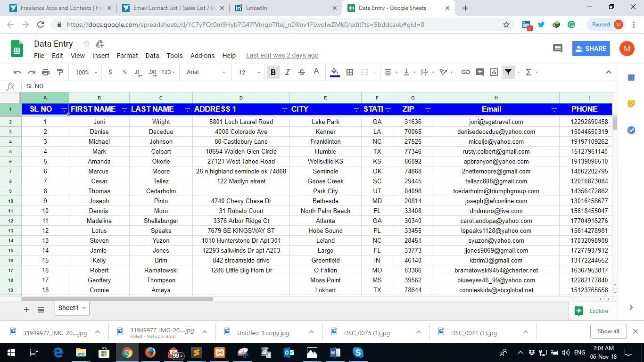Open the cell borders tool

(x=350, y=72)
